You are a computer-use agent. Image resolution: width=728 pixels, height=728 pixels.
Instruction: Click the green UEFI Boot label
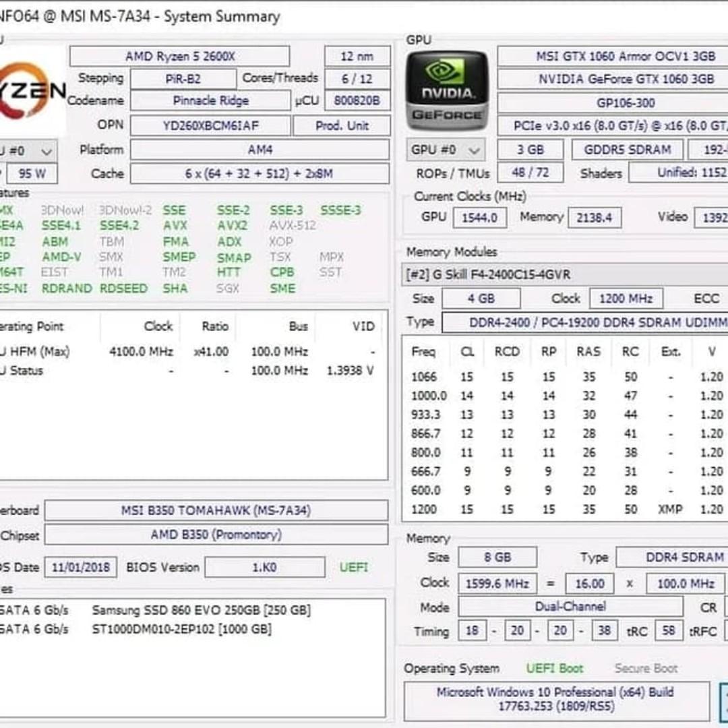click(555, 669)
